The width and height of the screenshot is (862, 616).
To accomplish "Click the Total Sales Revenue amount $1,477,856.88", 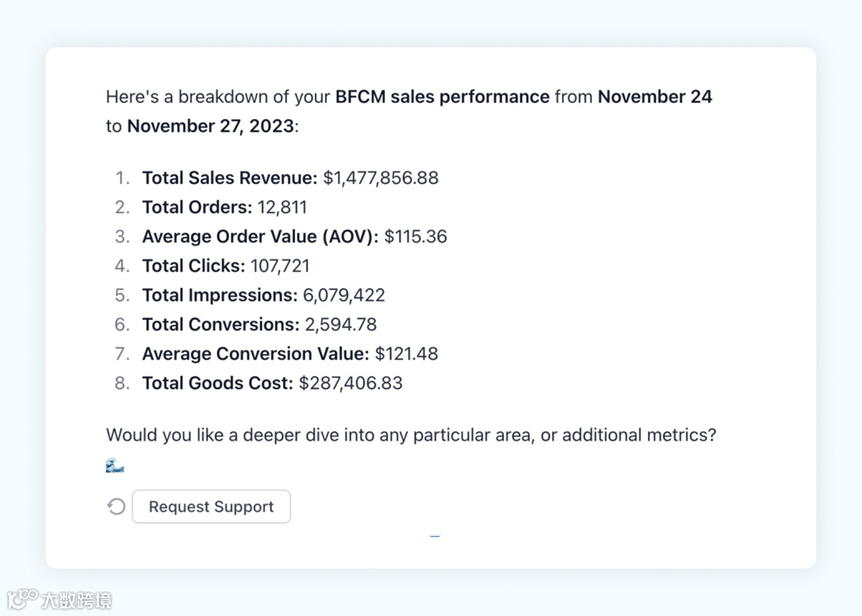I will click(381, 178).
